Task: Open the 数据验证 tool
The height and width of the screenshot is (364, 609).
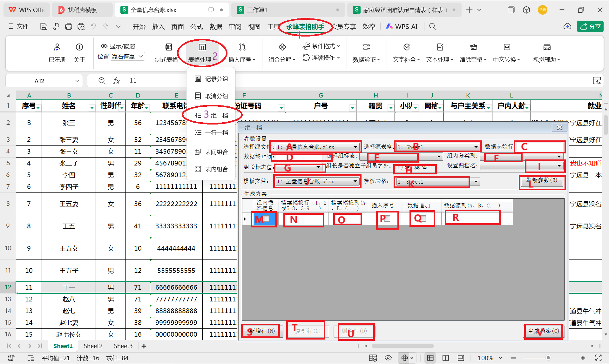Action: pyautogui.click(x=366, y=52)
